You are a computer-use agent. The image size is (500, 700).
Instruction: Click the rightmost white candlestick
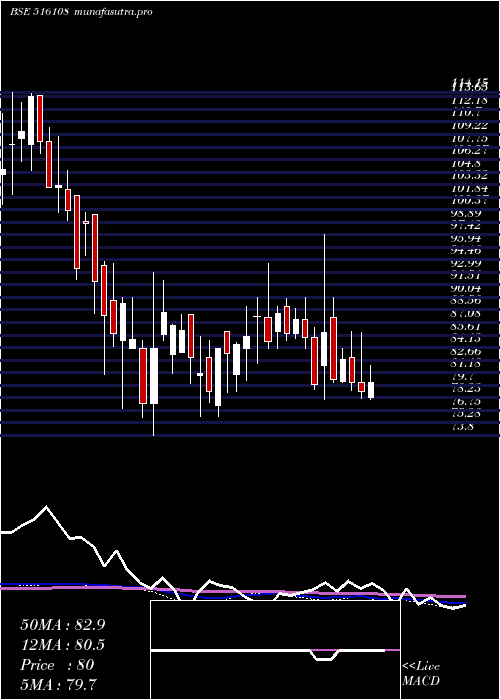(x=371, y=390)
